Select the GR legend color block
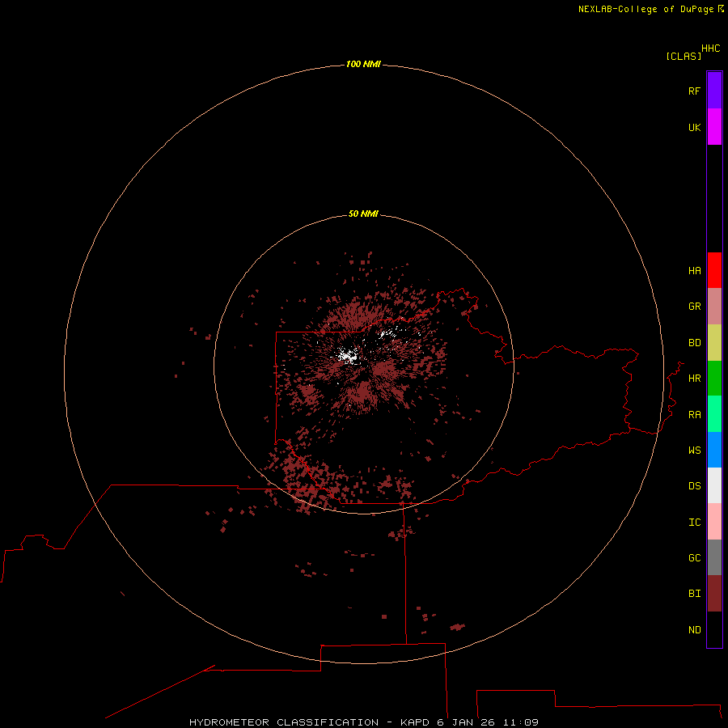This screenshot has width=728, height=728. [x=714, y=307]
